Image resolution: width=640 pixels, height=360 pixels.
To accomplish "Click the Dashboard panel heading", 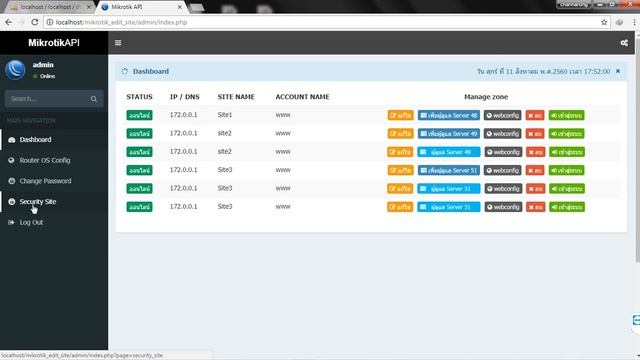I will [x=151, y=71].
